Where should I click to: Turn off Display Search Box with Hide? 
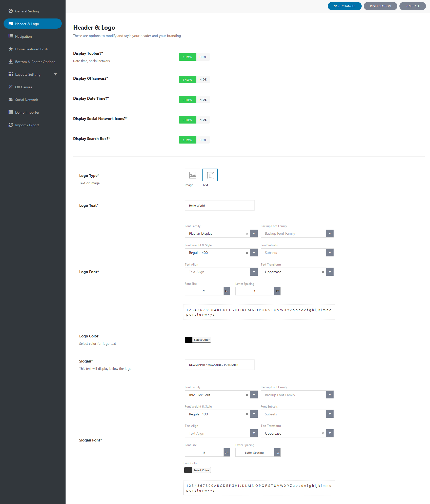203,140
